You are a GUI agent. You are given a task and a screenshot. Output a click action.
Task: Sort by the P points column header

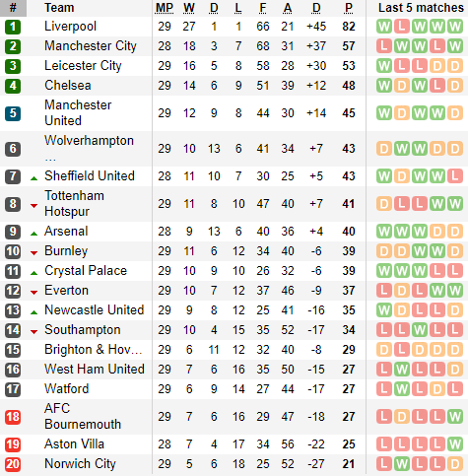[349, 8]
